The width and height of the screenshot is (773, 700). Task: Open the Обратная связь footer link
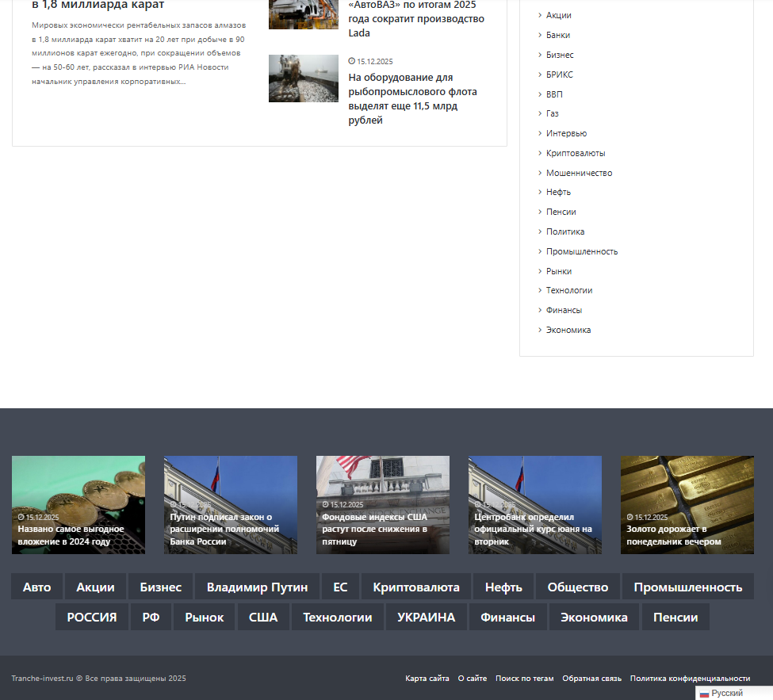tap(591, 679)
